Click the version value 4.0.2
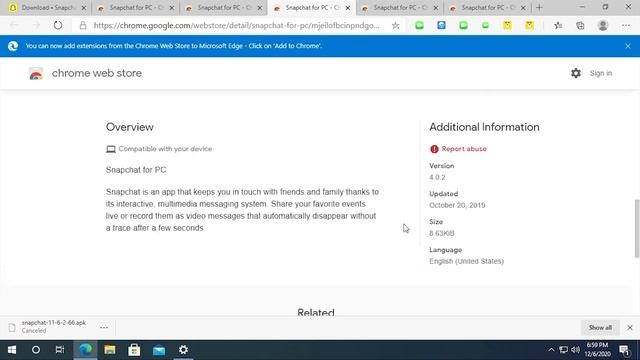The width and height of the screenshot is (640, 360). pos(437,177)
